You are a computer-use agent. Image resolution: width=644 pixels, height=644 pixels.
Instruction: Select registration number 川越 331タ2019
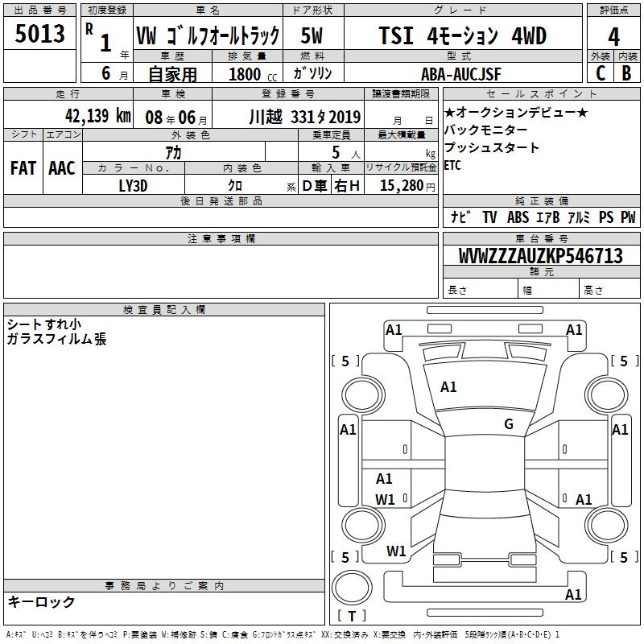coord(305,117)
